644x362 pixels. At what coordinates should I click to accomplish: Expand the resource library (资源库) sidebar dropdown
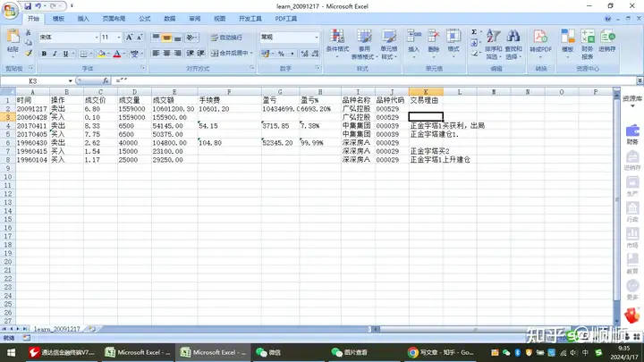point(632,106)
